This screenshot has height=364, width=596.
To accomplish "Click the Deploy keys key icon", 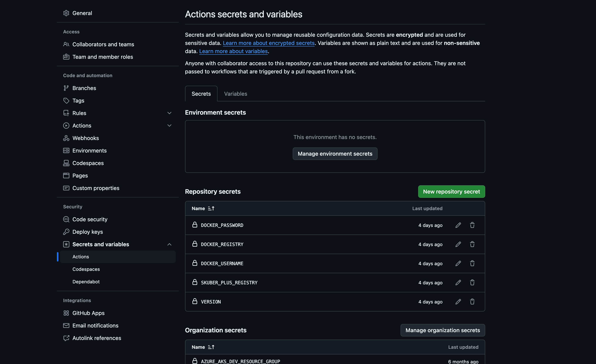I will (66, 232).
